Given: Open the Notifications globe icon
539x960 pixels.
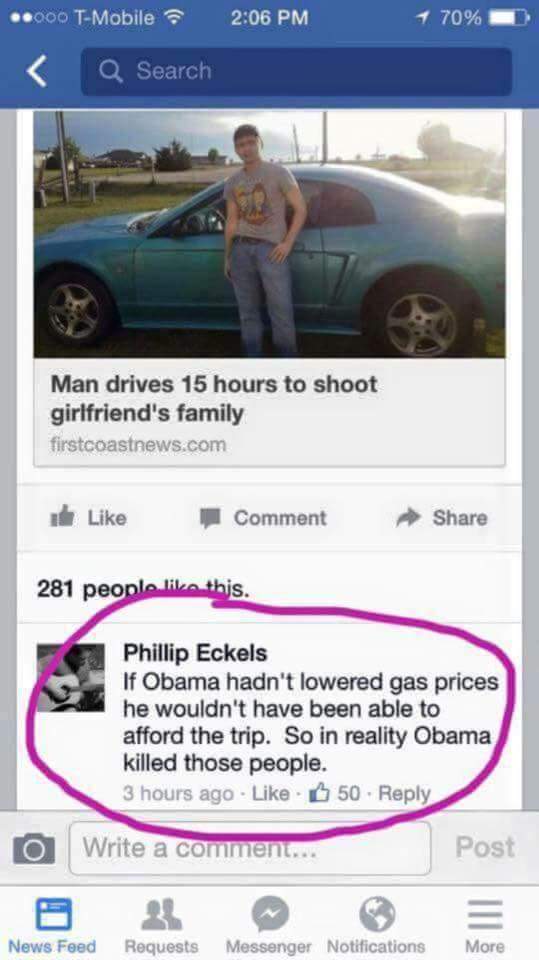Looking at the screenshot, I should (377, 914).
